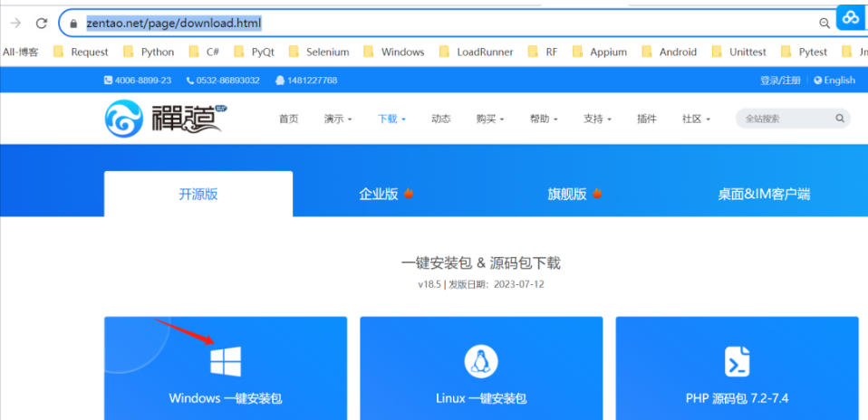Expand the 社区 dropdown menu

pyautogui.click(x=696, y=119)
